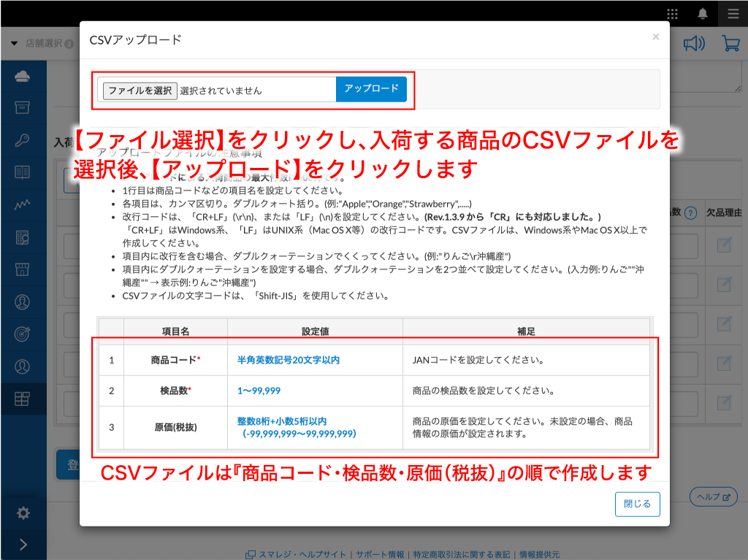Click the cloud icon in the sidebar

[x=23, y=77]
